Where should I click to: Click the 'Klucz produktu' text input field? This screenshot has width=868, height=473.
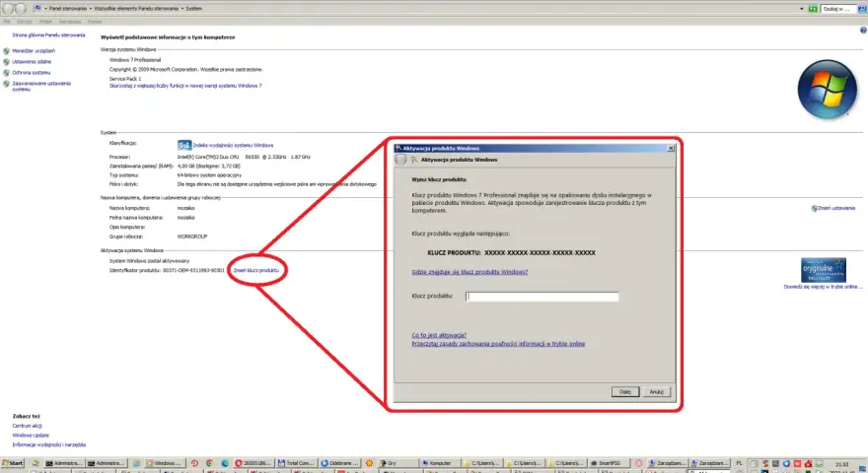(542, 297)
